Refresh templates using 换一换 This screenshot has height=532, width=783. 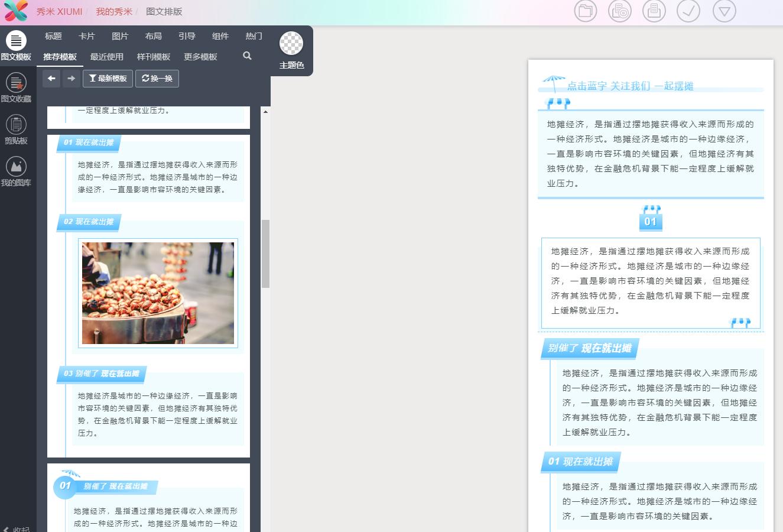coord(157,78)
